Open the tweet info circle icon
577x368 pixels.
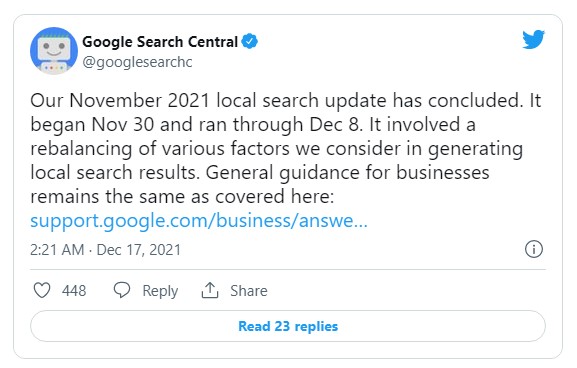534,249
